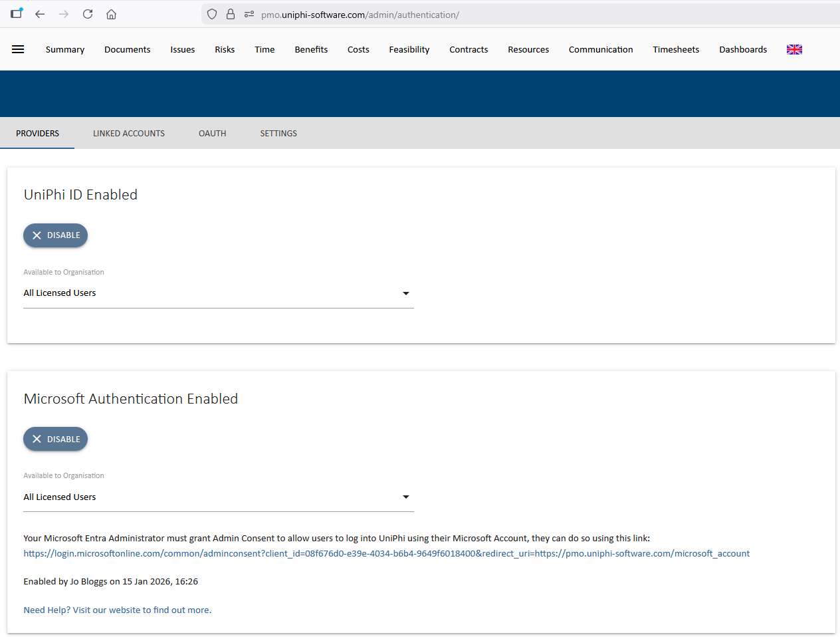This screenshot has width=840, height=637.
Task: Open the Risks menu
Action: point(225,49)
